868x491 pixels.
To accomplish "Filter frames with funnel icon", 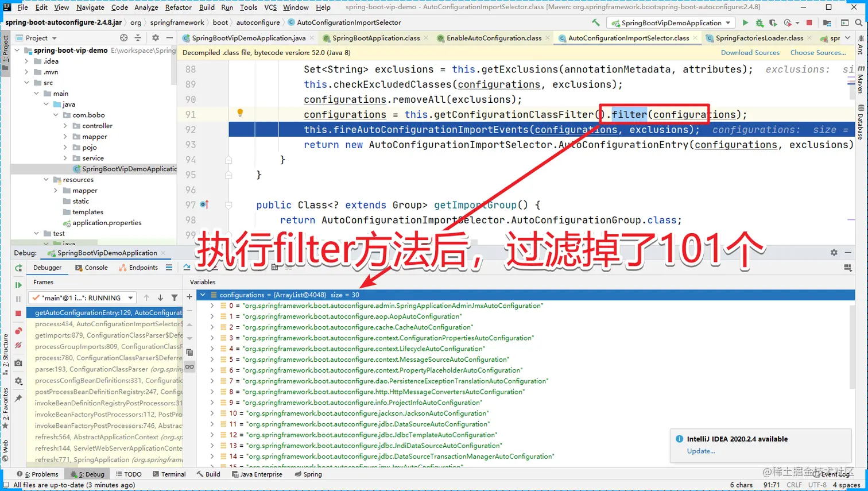I will 174,297.
